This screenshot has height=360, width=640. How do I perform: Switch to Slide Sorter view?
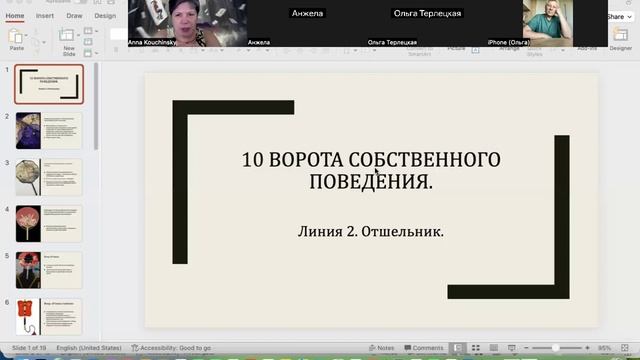pos(476,348)
